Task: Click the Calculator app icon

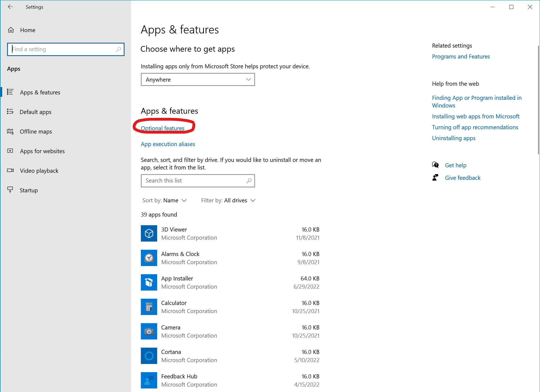Action: tap(149, 307)
